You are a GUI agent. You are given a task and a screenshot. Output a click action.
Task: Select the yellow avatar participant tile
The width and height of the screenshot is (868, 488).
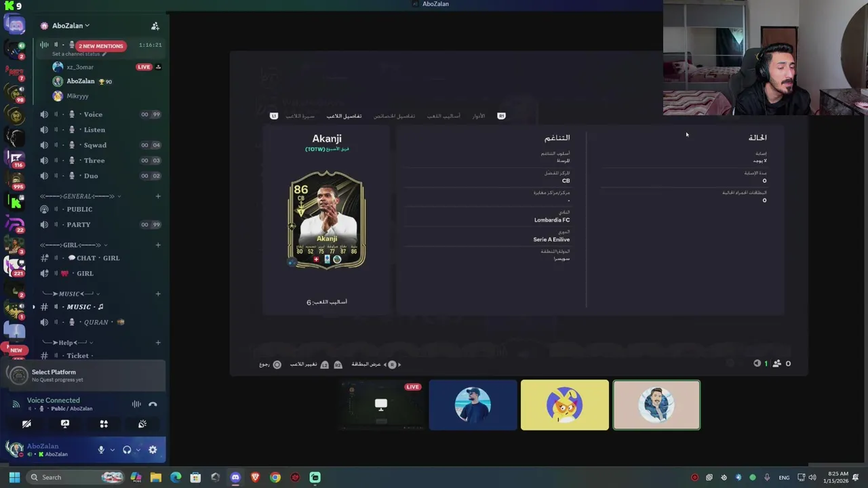coord(565,405)
